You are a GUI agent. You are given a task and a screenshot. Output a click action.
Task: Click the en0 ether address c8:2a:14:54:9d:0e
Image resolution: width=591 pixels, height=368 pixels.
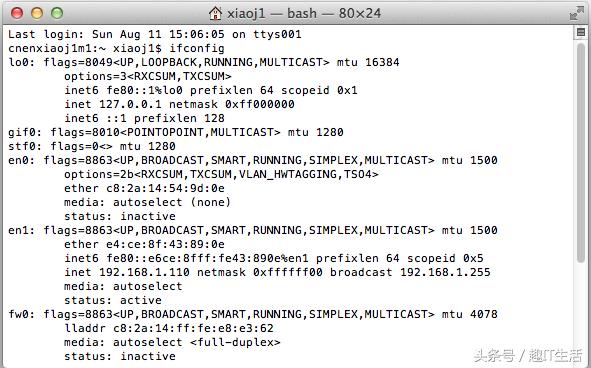click(x=165, y=188)
